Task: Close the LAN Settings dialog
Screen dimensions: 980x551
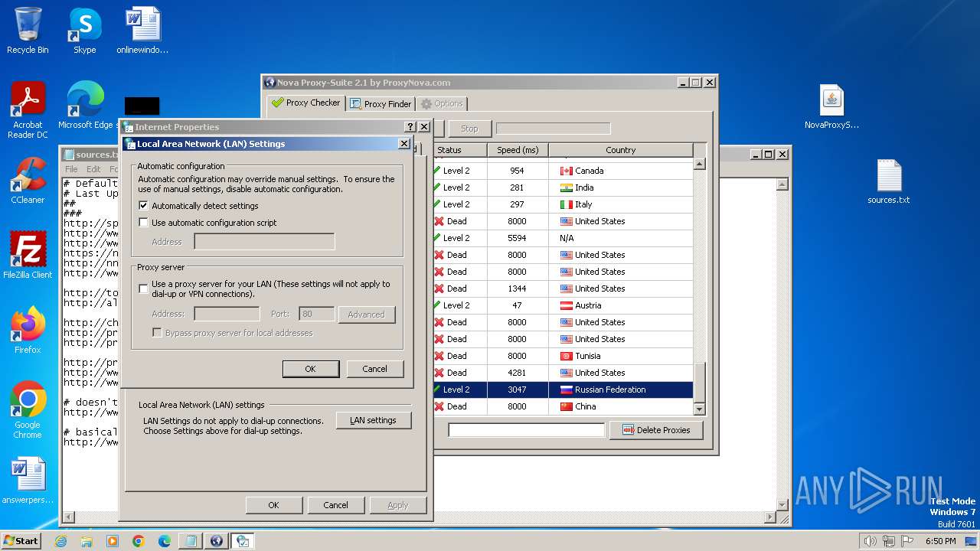Action: (x=403, y=144)
